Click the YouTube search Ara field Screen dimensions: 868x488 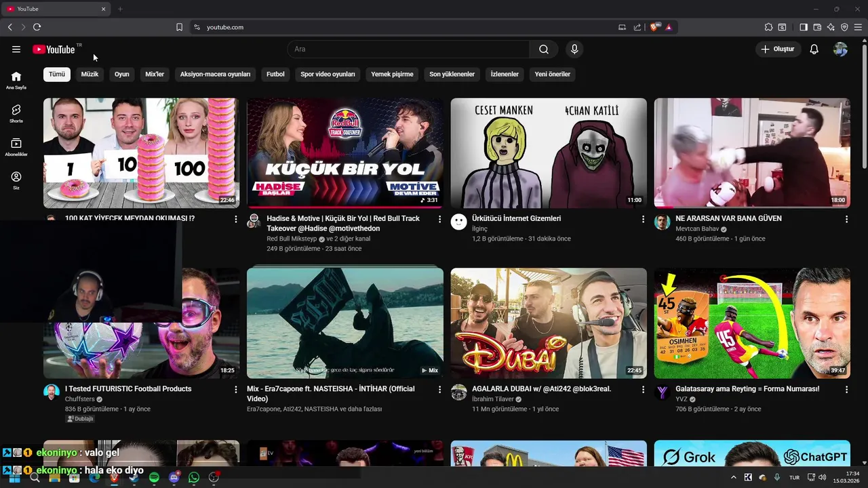[x=408, y=49]
